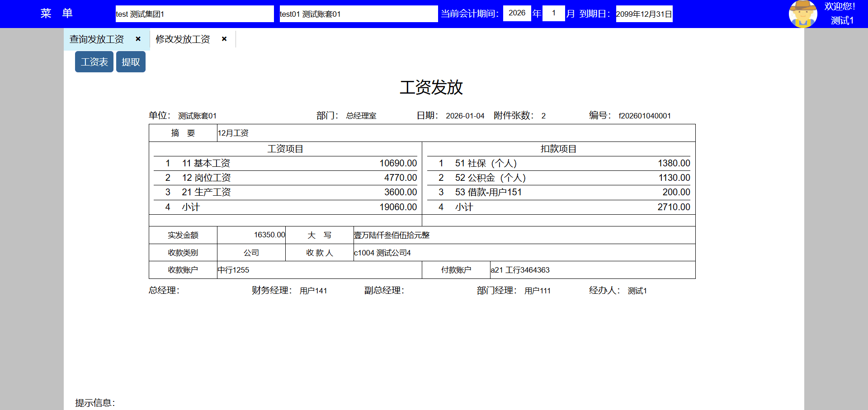Viewport: 868px width, 410px height.
Task: Switch to the 修改发放工资 tab
Action: pos(183,39)
